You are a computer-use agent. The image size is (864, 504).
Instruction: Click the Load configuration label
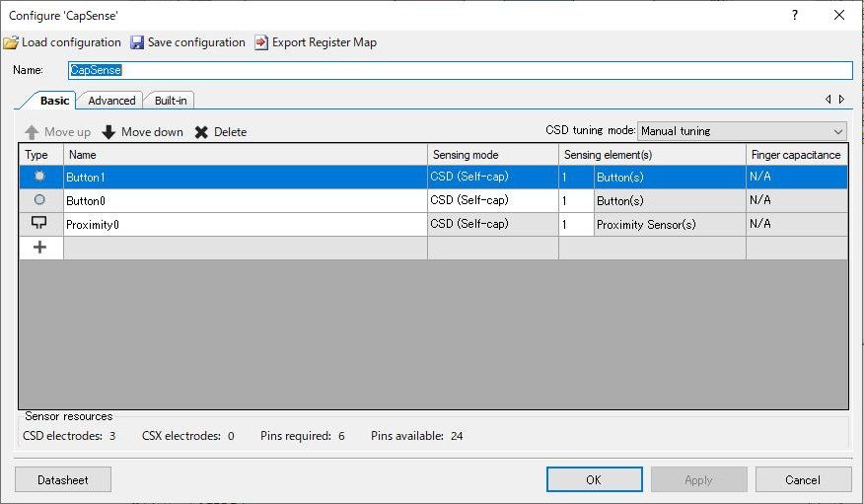(x=71, y=42)
